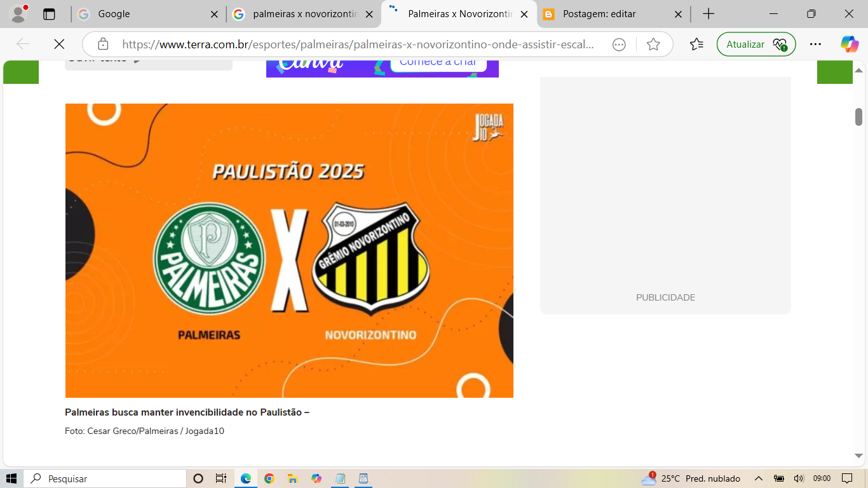Click the 09:00 system clock
Image resolution: width=868 pixels, height=488 pixels.
pos(822,478)
